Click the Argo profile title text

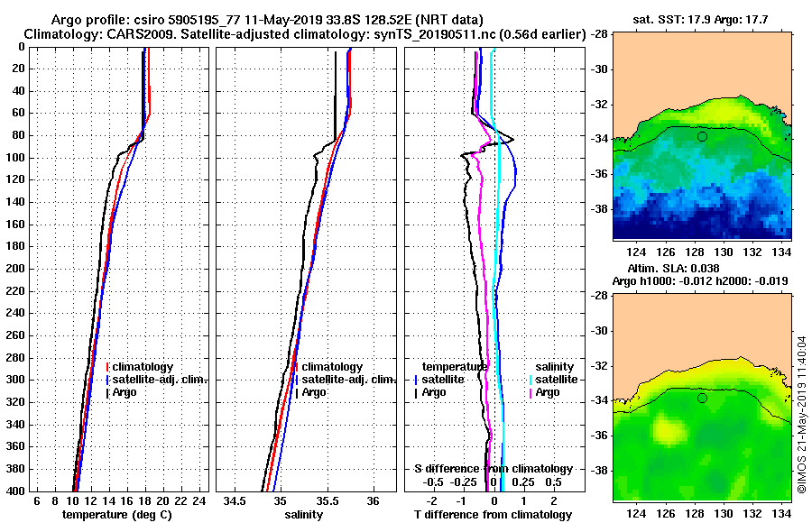coord(267,20)
